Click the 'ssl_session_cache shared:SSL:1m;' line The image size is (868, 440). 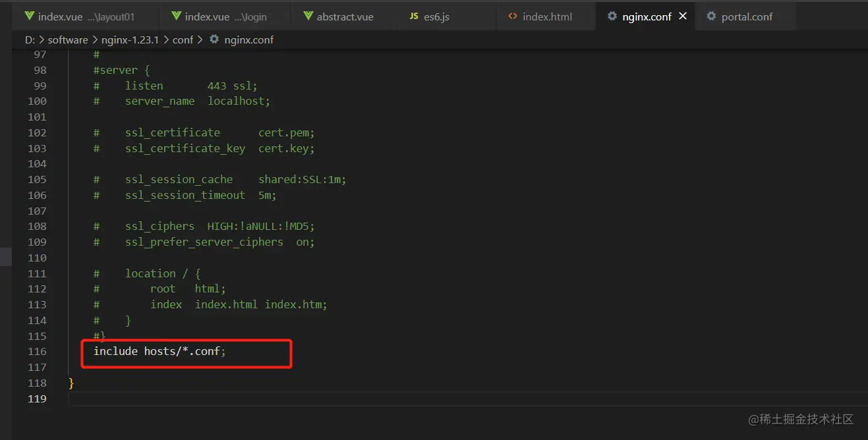[219, 179]
